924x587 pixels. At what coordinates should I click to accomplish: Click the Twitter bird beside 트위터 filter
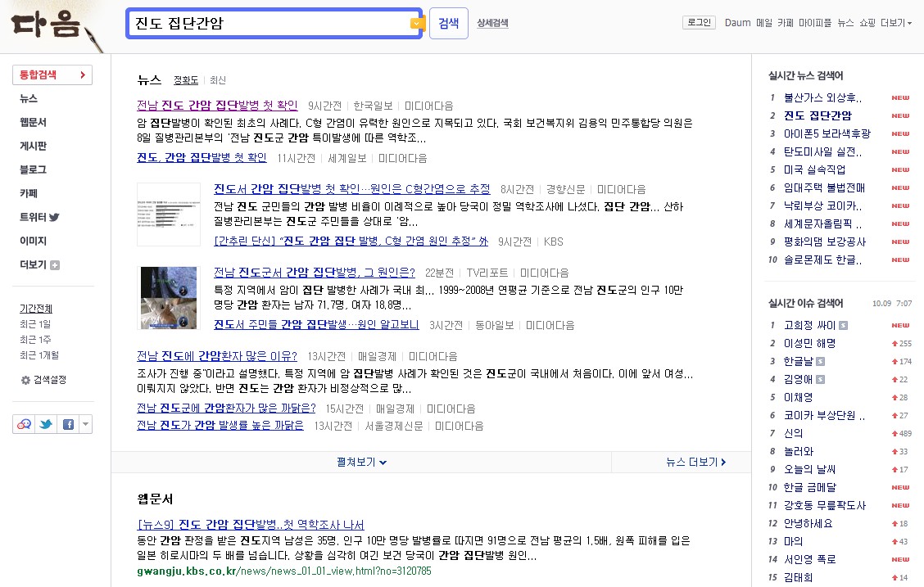pos(54,218)
